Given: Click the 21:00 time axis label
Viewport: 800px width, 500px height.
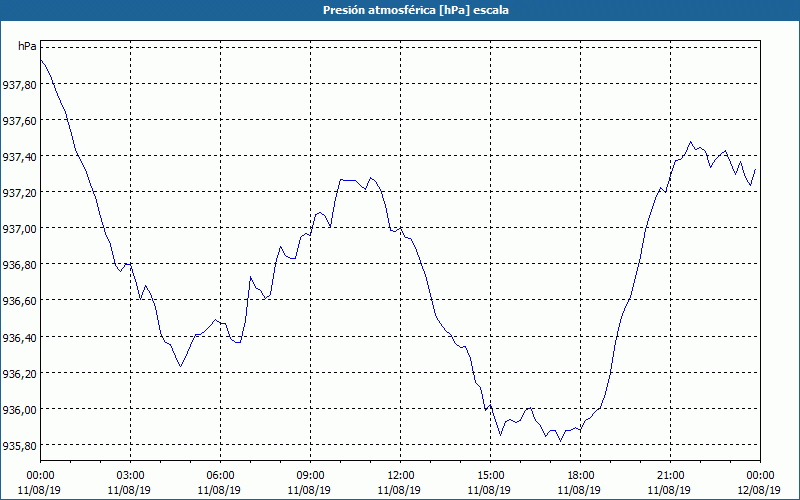Looking at the screenshot, I should (670, 476).
